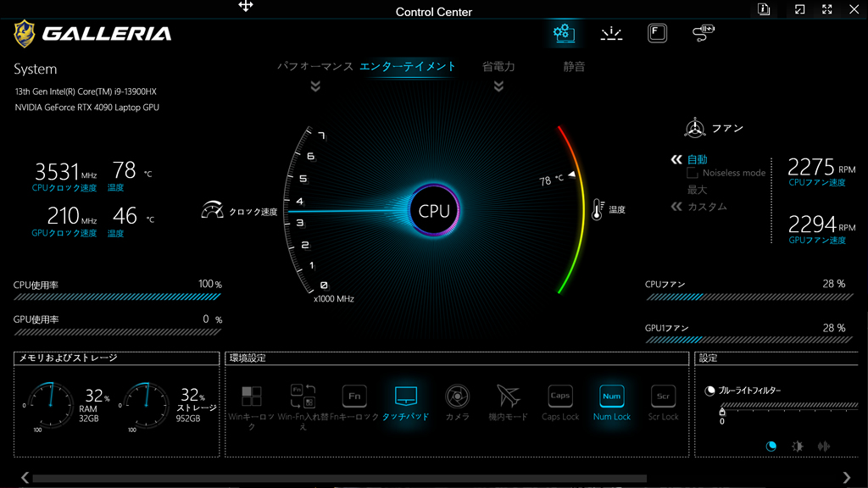Click the storage usage gauge

click(x=147, y=405)
